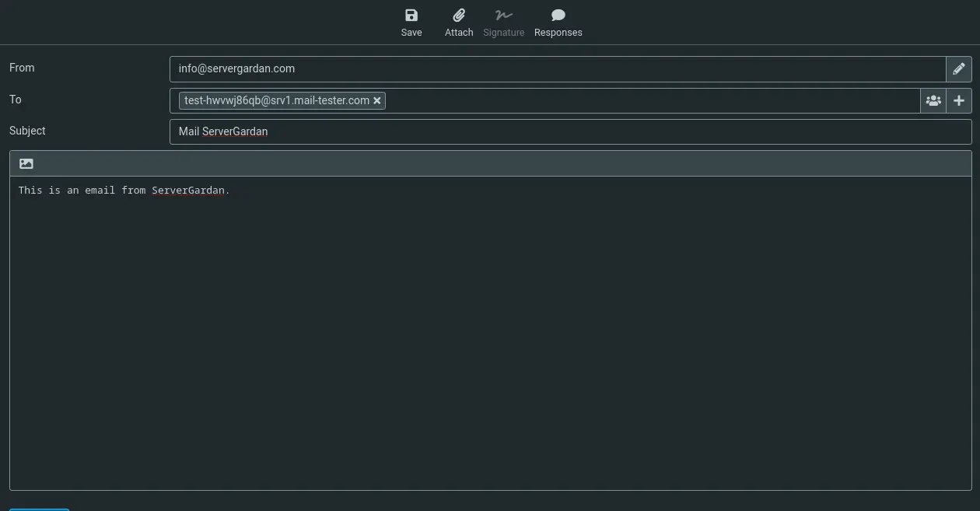Open the Signature option

pos(503,23)
